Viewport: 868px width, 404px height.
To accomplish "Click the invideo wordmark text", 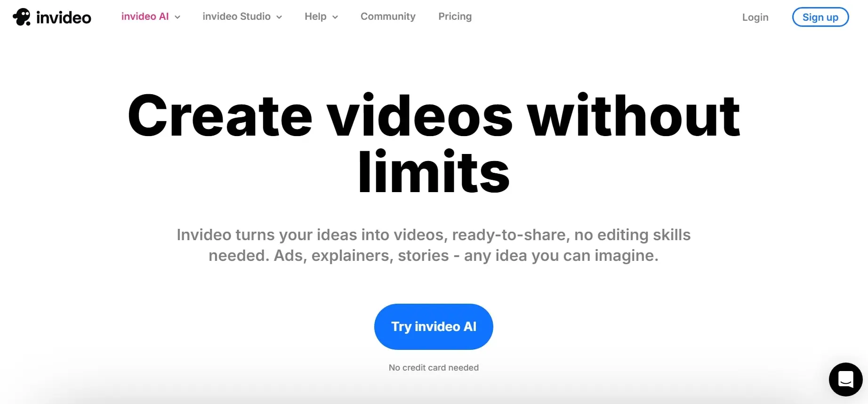I will 64,17.
